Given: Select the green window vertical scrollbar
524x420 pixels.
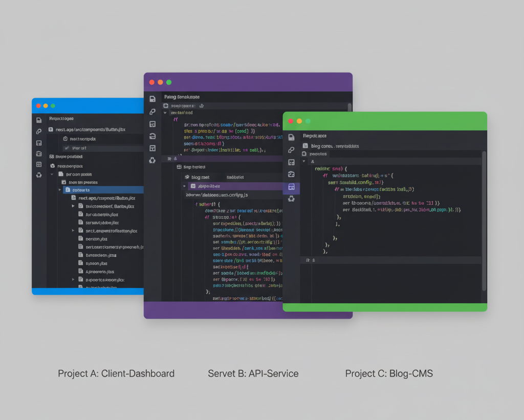Looking at the screenshot, I should point(484,221).
